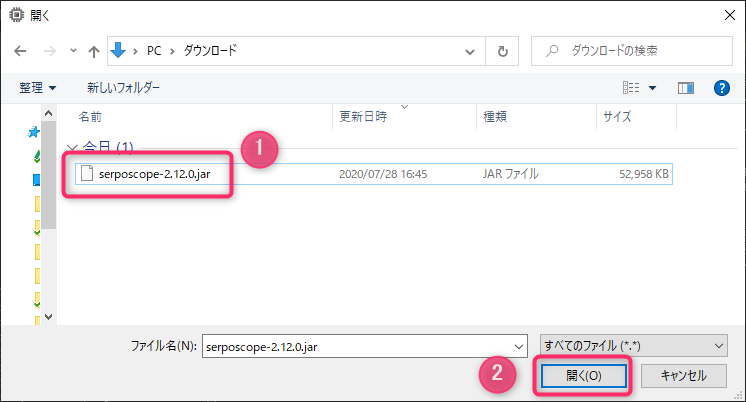Viewport: 746px width, 402px height.
Task: Sort by 名前 column header
Action: pyautogui.click(x=90, y=117)
